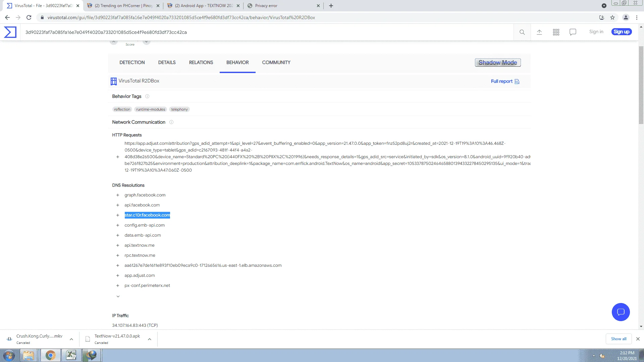Click the Full report icon

tap(517, 81)
